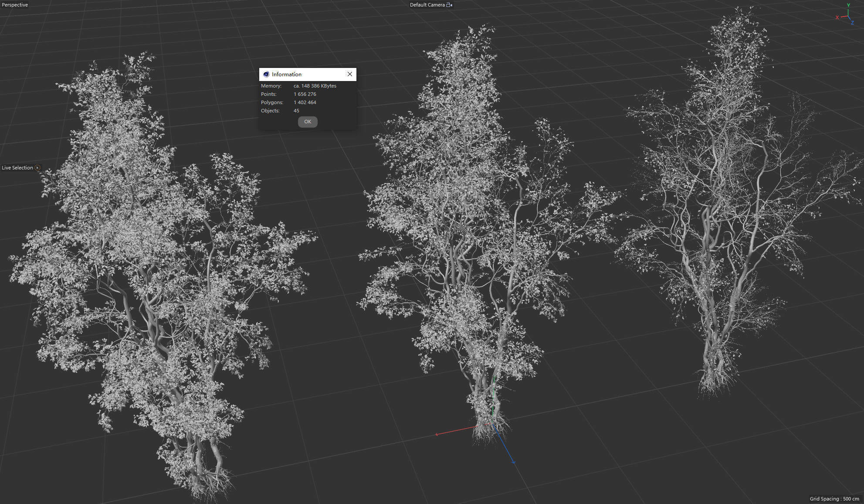
Task: Click the camera icon beside Default Camera
Action: coord(449,5)
